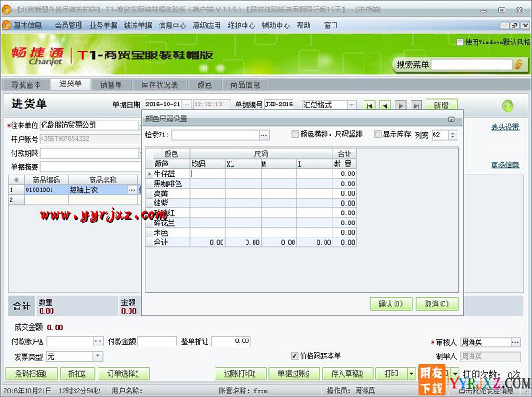Enable 显示库存 checkbox
This screenshot has width=532, height=397.
pos(378,135)
